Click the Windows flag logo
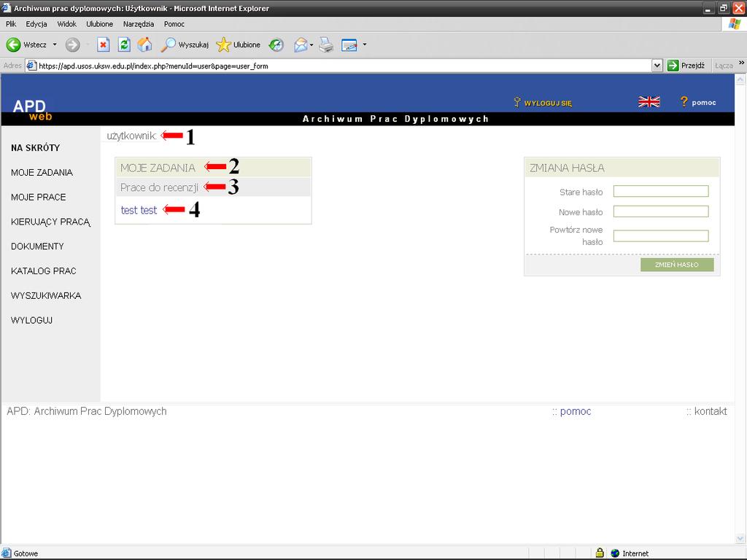Image resolution: width=747 pixels, height=560 pixels. pyautogui.click(x=734, y=24)
